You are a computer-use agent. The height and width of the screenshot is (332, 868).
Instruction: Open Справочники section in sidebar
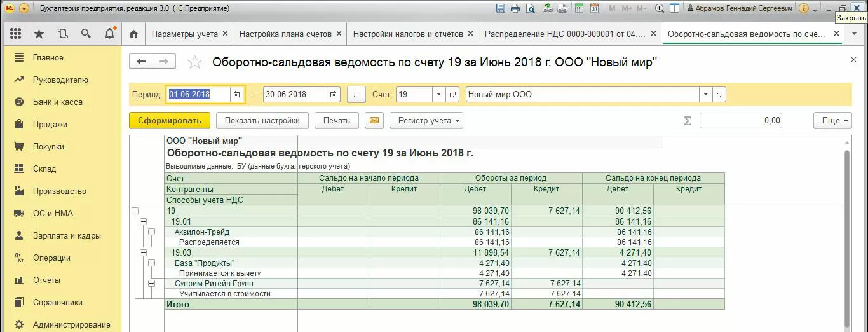(x=61, y=302)
